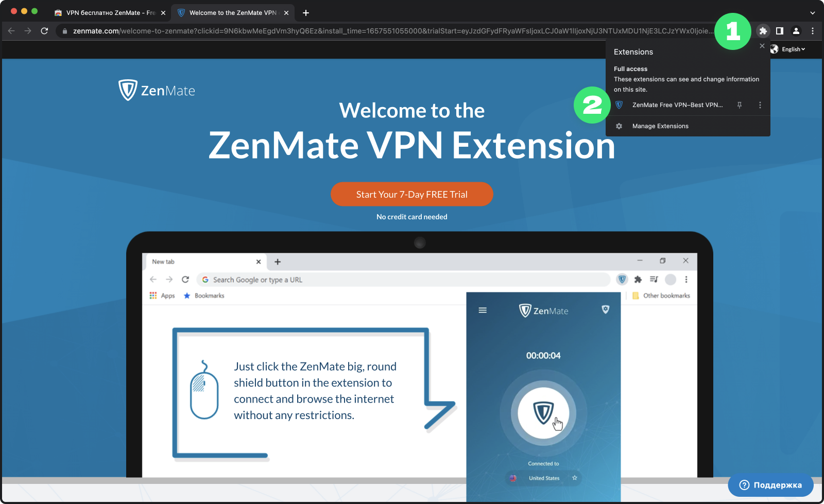Open the profile avatar icon

click(796, 31)
